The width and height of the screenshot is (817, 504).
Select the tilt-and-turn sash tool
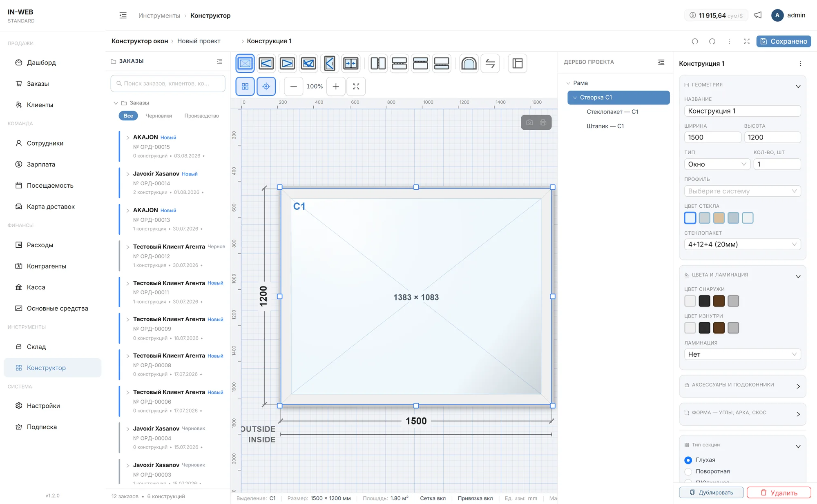309,63
